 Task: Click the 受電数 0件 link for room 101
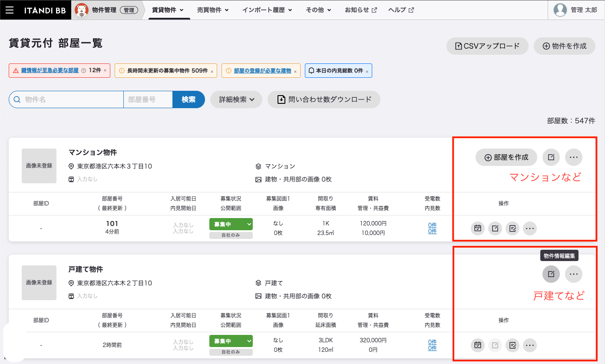coord(432,225)
